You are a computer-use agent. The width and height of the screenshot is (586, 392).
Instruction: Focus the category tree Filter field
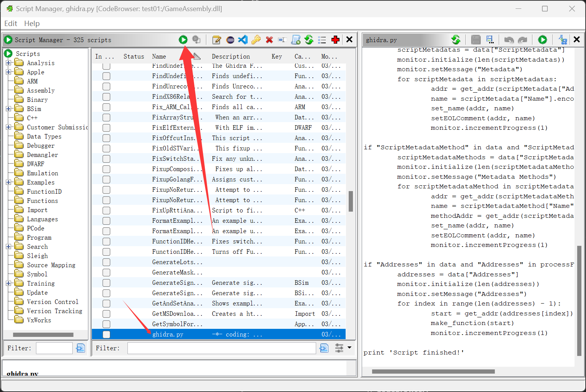[54, 348]
